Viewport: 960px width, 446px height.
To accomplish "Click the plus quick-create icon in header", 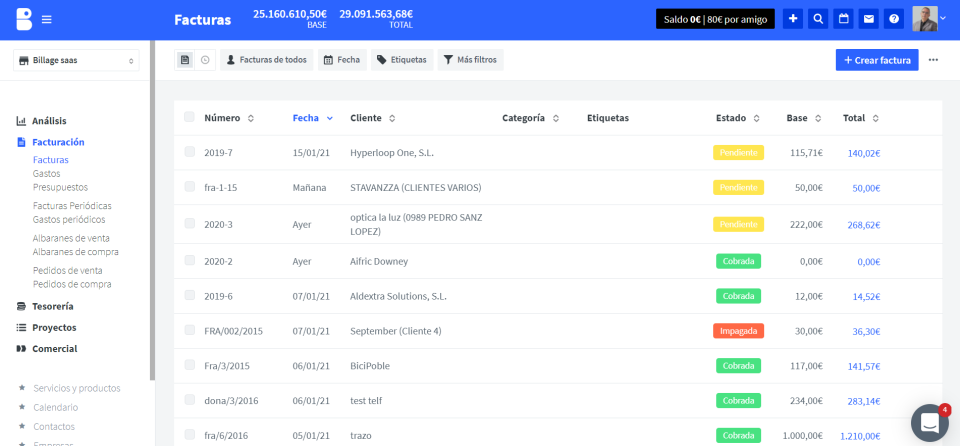I will point(793,19).
